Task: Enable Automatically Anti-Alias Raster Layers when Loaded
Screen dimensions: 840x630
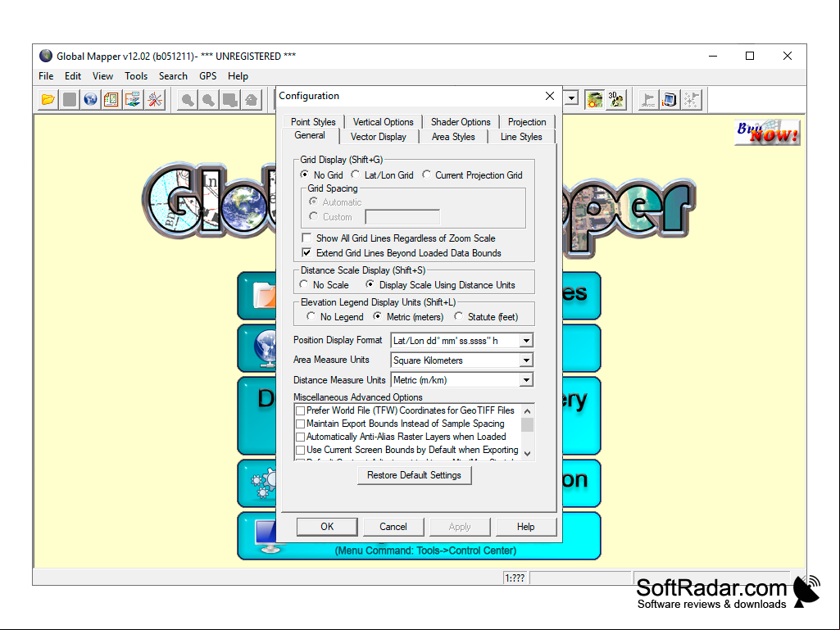Action: 301,437
